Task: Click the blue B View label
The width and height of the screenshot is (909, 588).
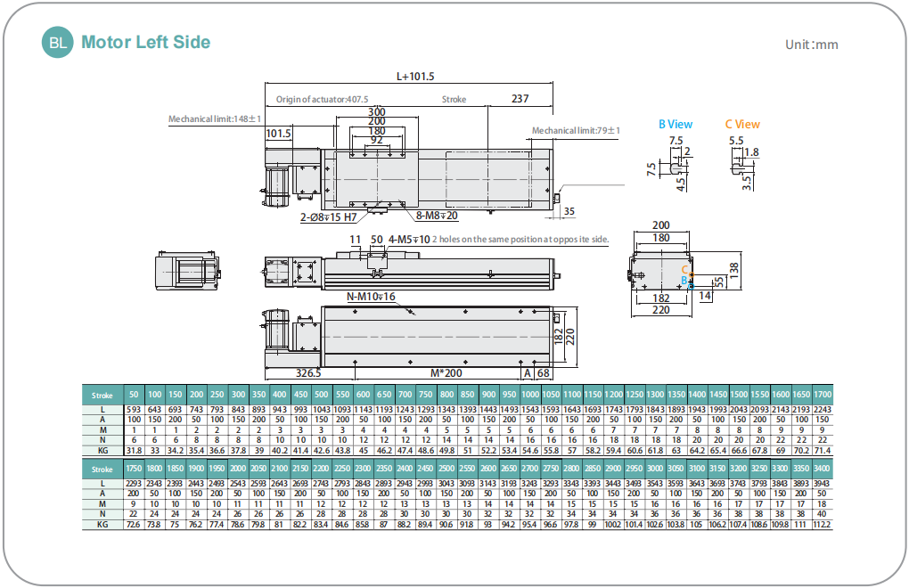Action: point(675,125)
